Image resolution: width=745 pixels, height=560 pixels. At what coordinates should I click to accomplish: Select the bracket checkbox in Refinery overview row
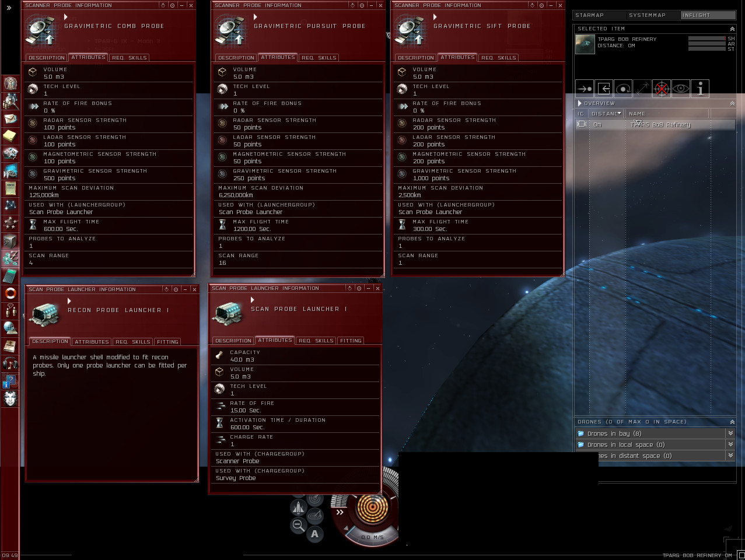click(581, 124)
